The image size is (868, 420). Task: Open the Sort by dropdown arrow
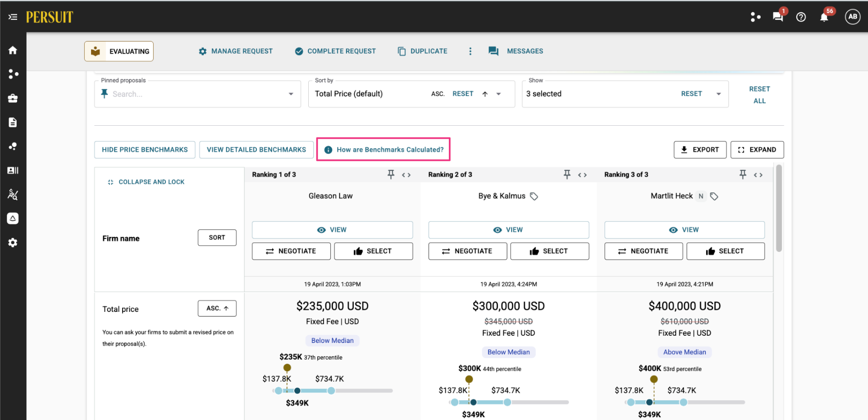[x=498, y=94]
